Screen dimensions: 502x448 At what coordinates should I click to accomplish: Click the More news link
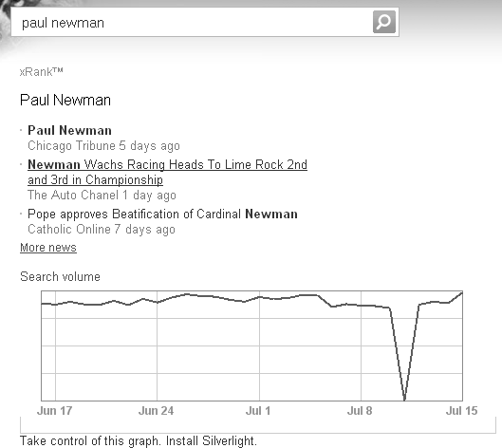pyautogui.click(x=48, y=248)
